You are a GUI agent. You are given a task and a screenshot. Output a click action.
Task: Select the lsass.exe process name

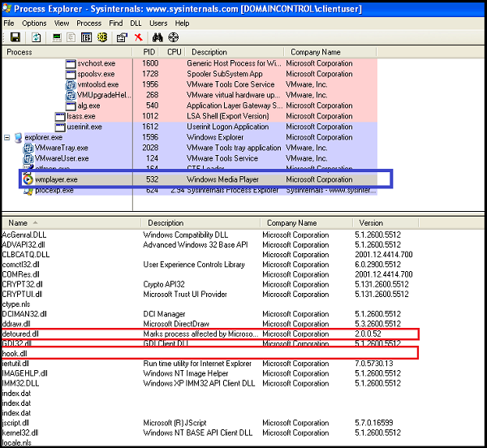click(x=81, y=116)
